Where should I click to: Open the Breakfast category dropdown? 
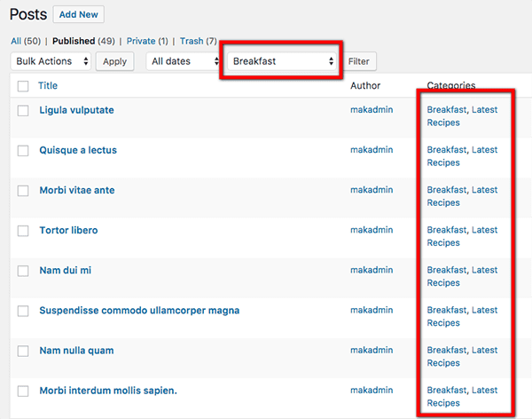[283, 61]
